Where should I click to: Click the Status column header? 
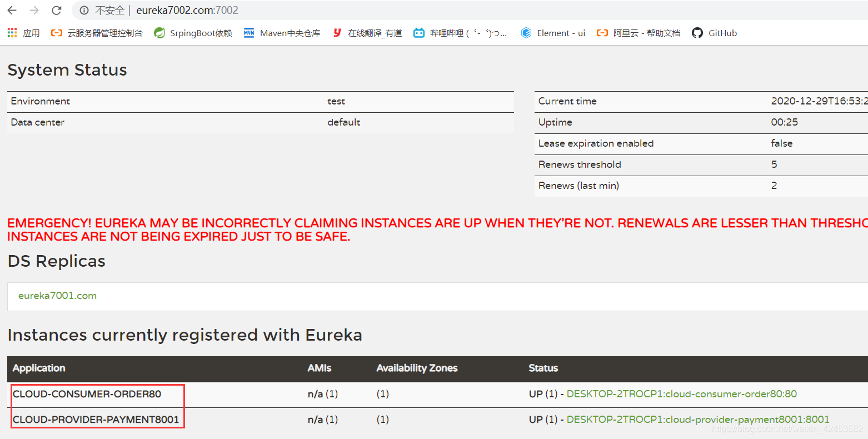point(543,368)
